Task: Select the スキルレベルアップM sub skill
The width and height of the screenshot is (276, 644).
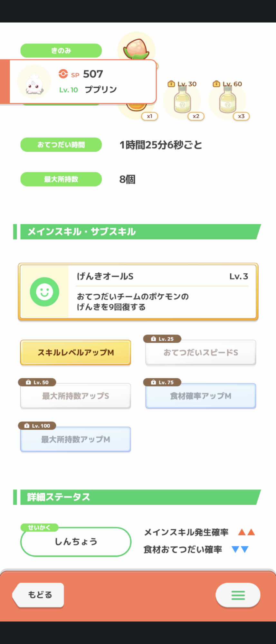Action: coord(76,353)
